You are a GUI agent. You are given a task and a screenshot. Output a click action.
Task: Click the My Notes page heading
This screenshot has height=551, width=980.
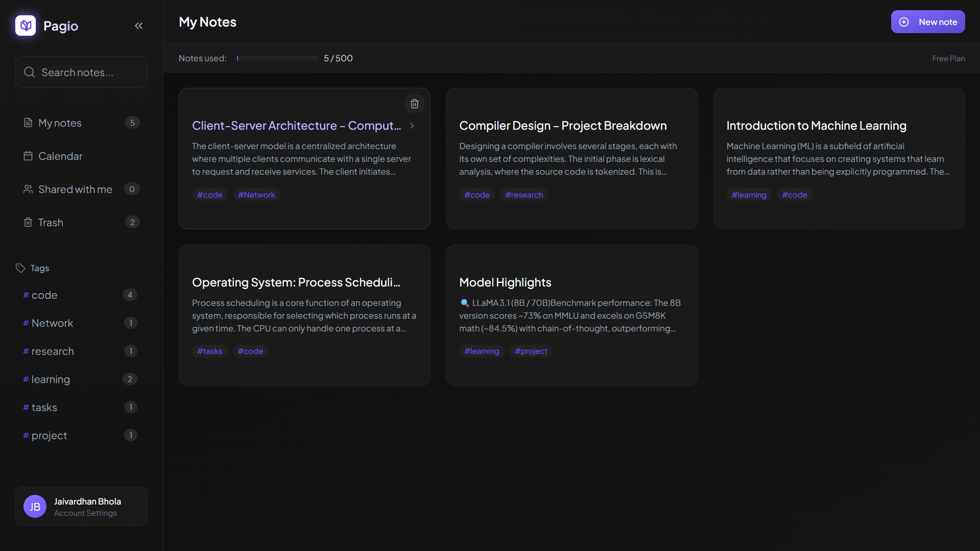[207, 22]
